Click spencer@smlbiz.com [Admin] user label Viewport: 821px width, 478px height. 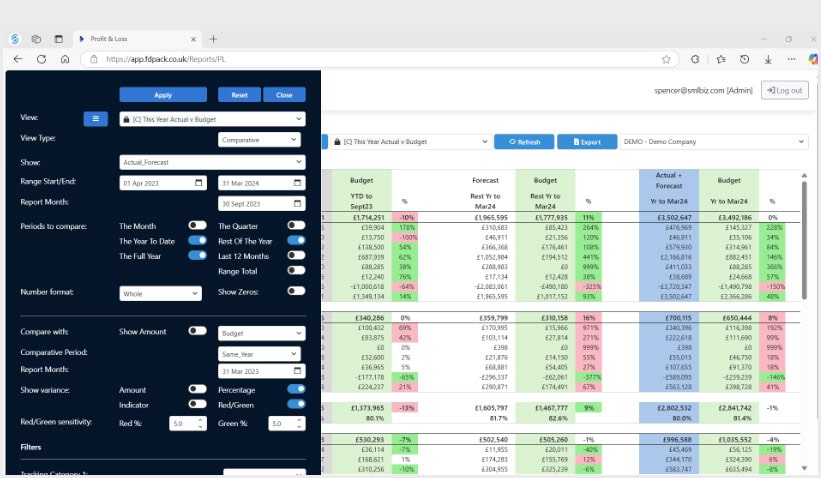coord(703,91)
